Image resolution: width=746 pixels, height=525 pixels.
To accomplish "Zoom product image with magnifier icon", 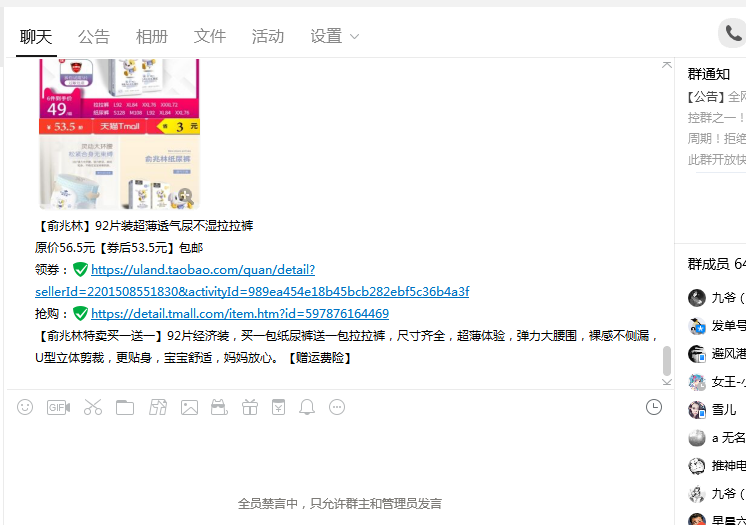I will pyautogui.click(x=185, y=196).
